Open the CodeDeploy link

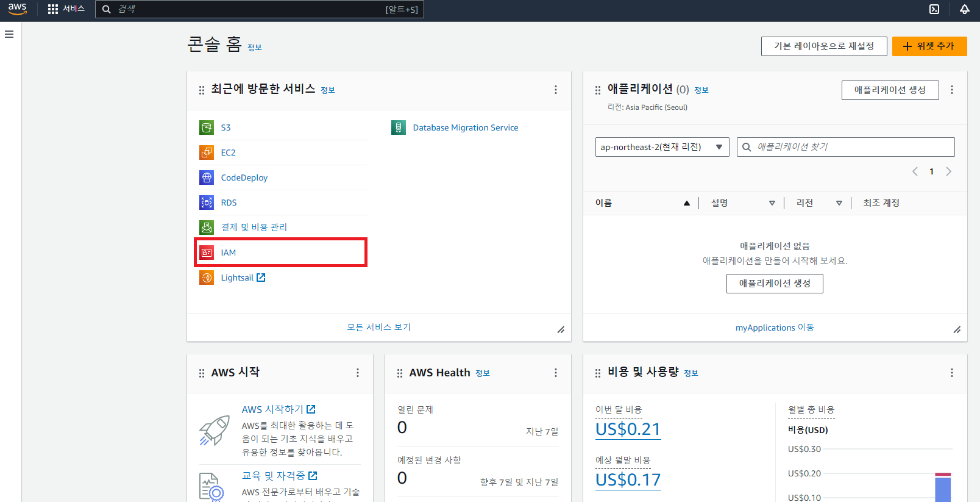click(244, 177)
